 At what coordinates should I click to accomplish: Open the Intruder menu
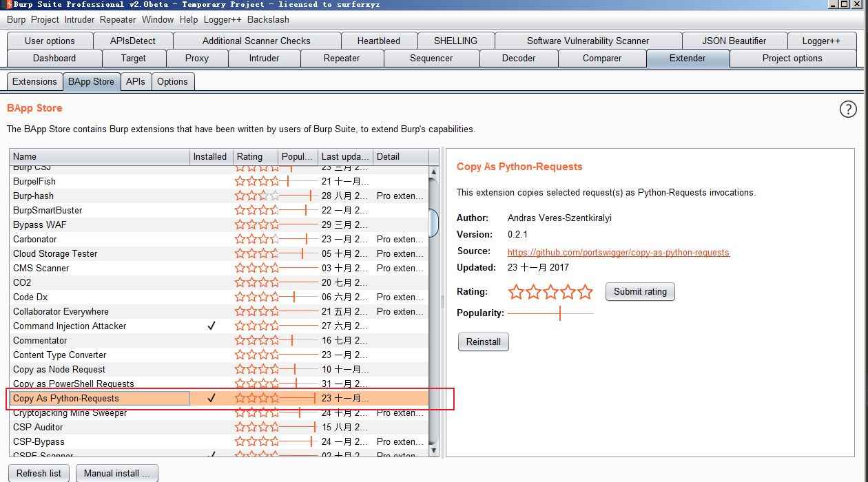click(79, 20)
